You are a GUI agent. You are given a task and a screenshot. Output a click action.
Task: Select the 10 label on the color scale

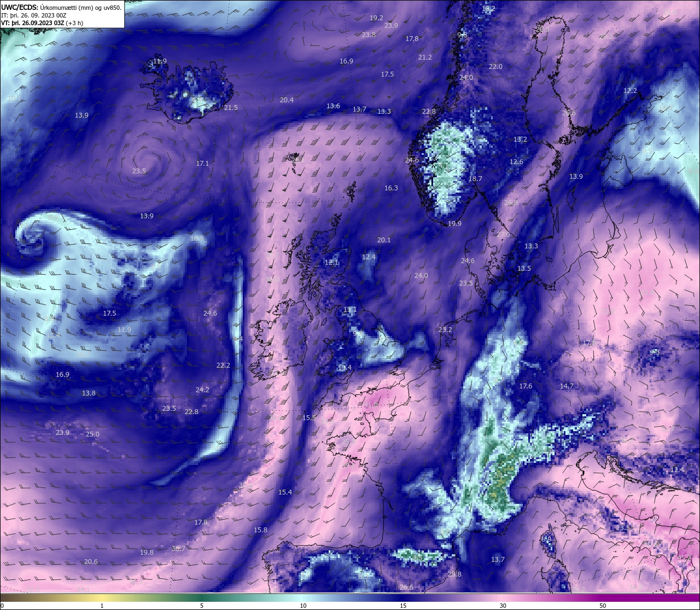click(x=302, y=606)
